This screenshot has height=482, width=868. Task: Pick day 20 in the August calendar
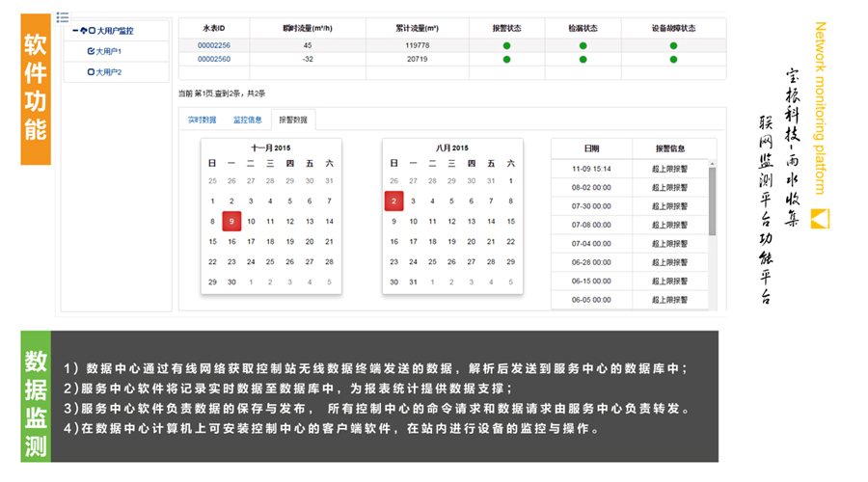[471, 241]
